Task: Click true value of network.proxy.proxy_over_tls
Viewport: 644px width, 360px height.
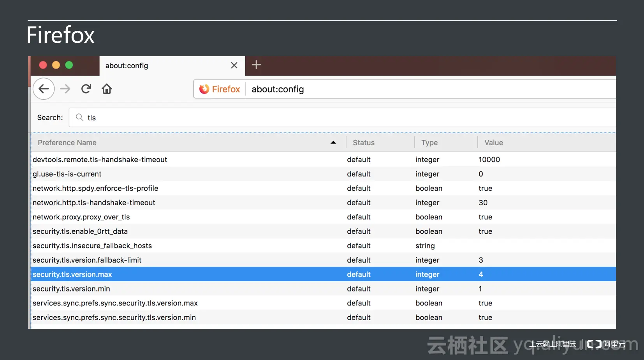Action: (486, 217)
